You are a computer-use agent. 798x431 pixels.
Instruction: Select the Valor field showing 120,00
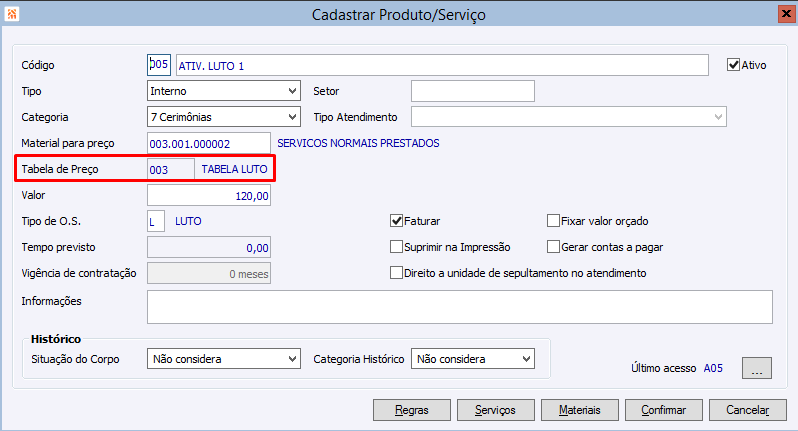(208, 195)
